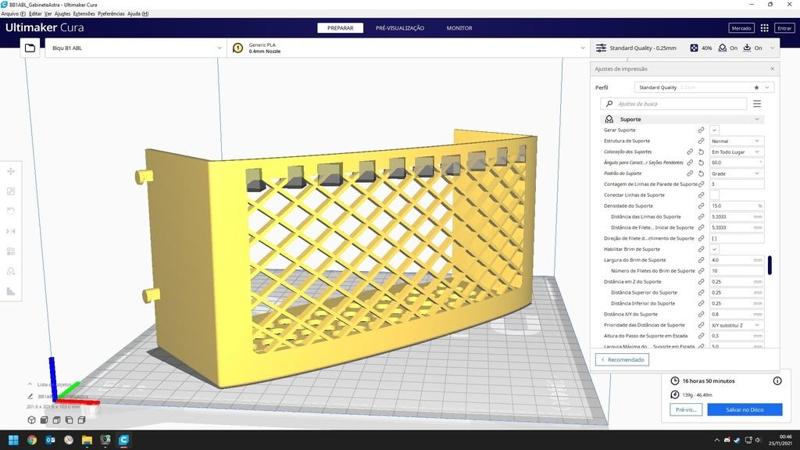Open the Estrutura de Suporte dropdown
Image resolution: width=800 pixels, height=450 pixels.
[x=736, y=141]
